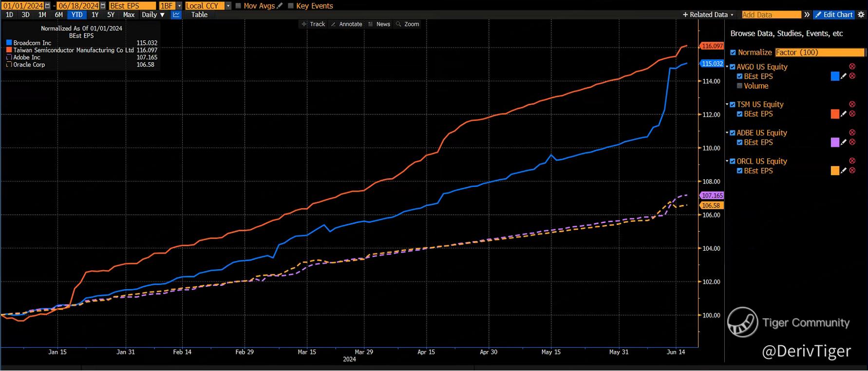This screenshot has width=868, height=371.
Task: Remove BEst EPS field under TSM
Action: coord(852,114)
